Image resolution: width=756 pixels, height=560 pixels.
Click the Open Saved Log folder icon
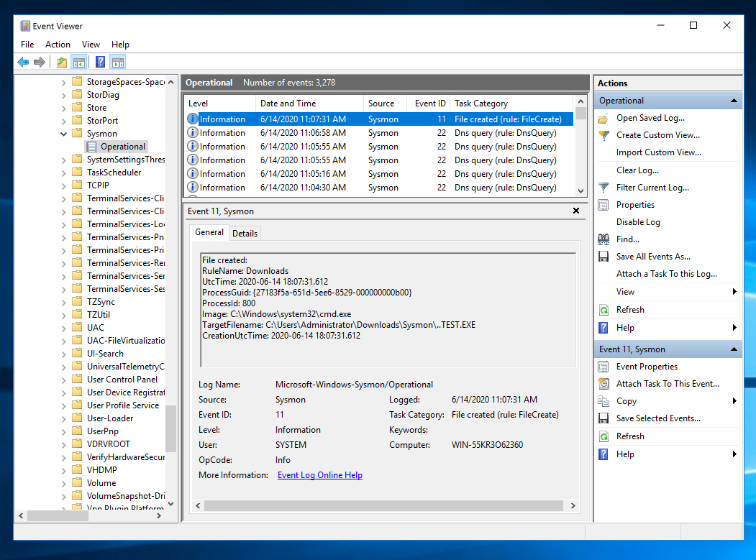tap(604, 118)
